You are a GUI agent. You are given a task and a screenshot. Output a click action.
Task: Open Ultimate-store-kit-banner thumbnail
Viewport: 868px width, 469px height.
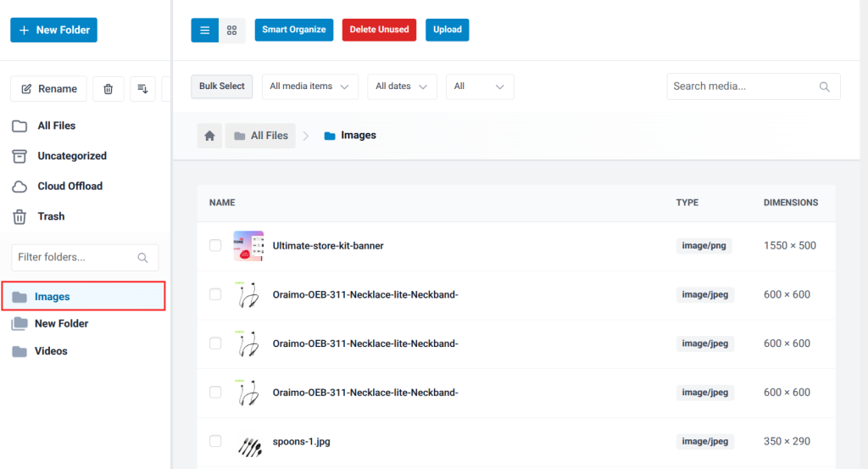(248, 246)
